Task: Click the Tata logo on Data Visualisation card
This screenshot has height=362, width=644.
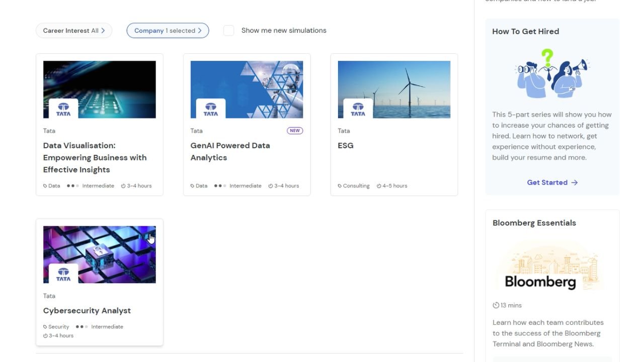Action: [63, 109]
